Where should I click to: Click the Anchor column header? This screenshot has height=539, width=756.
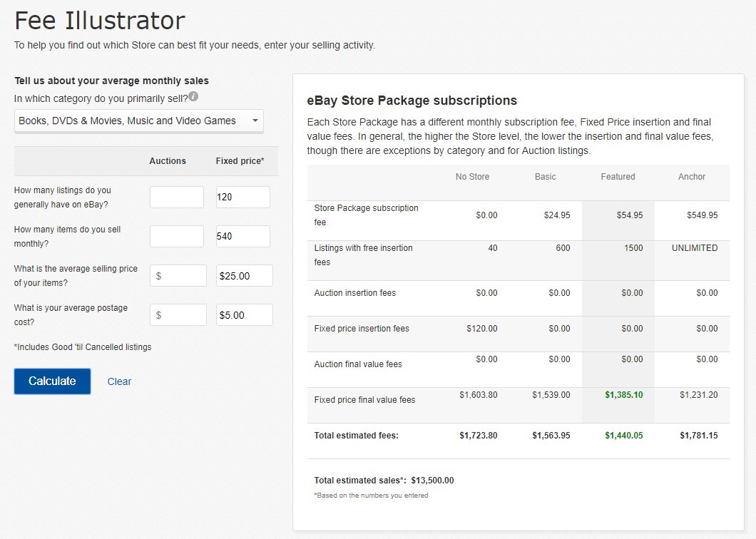point(692,177)
